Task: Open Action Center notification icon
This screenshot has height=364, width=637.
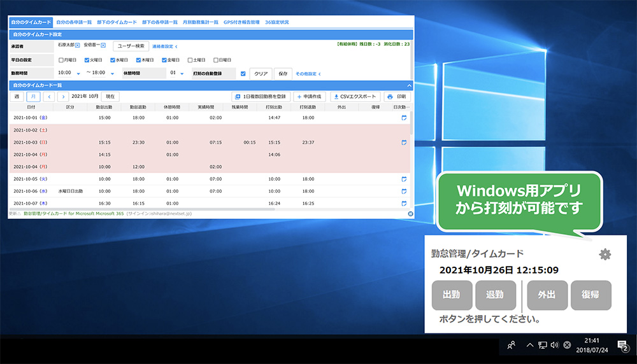Action: [623, 346]
